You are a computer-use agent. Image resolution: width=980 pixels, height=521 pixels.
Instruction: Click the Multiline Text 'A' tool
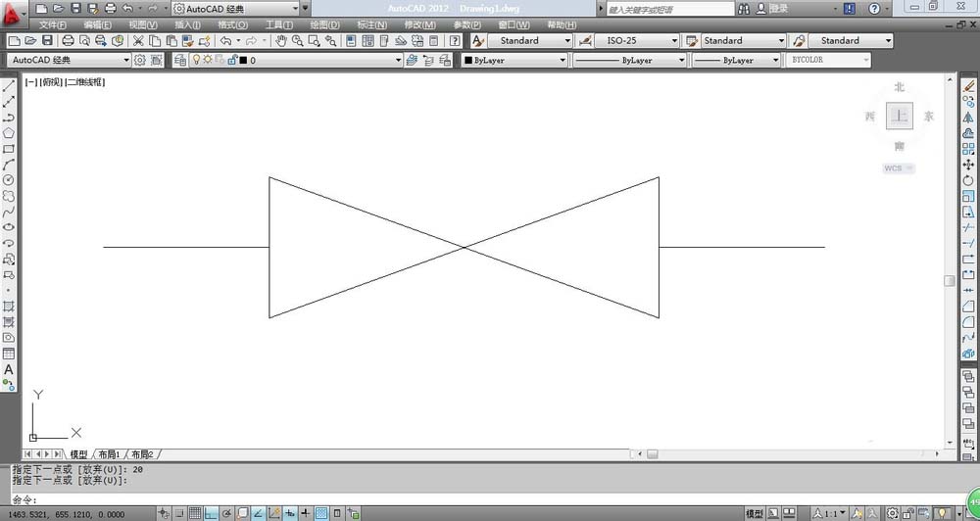[x=9, y=369]
